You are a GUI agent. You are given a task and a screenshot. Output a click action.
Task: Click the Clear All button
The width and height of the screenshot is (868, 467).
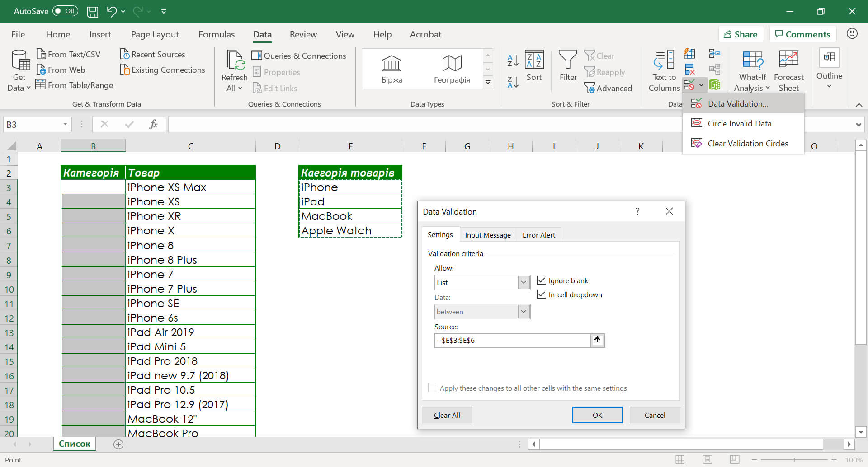(447, 415)
